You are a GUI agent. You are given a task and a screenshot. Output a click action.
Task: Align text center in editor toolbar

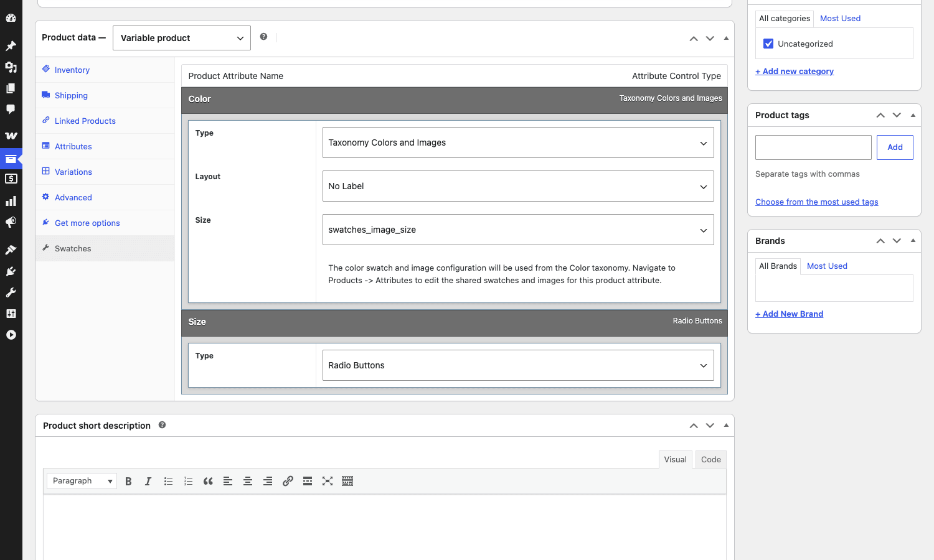click(x=248, y=481)
